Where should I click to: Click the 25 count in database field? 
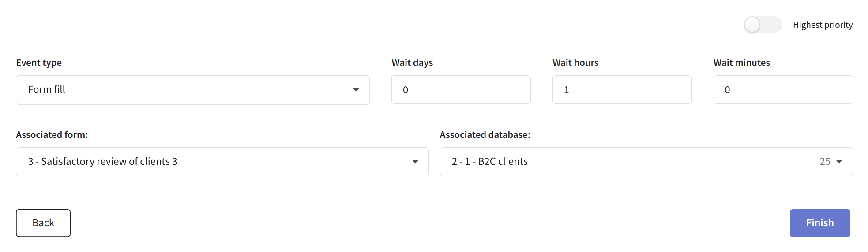[825, 162]
